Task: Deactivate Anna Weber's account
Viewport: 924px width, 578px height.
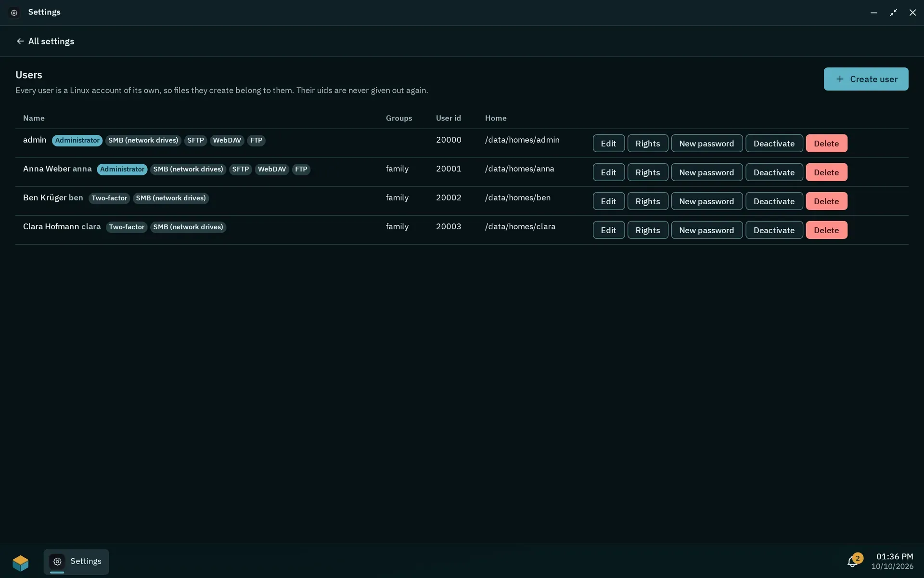Action: tap(774, 172)
